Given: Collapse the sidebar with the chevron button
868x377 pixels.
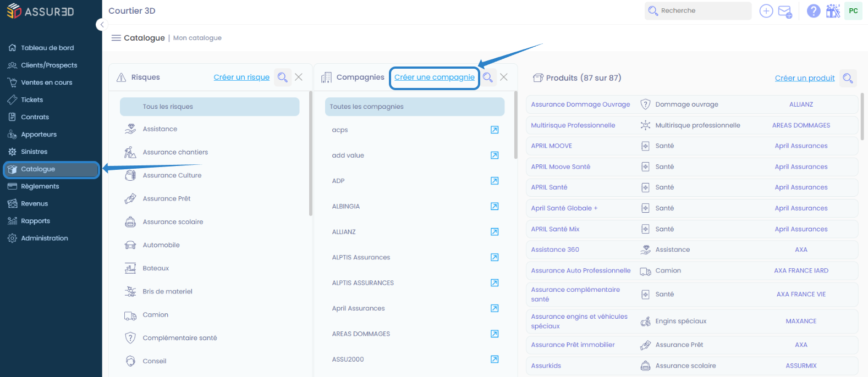Looking at the screenshot, I should click(101, 25).
